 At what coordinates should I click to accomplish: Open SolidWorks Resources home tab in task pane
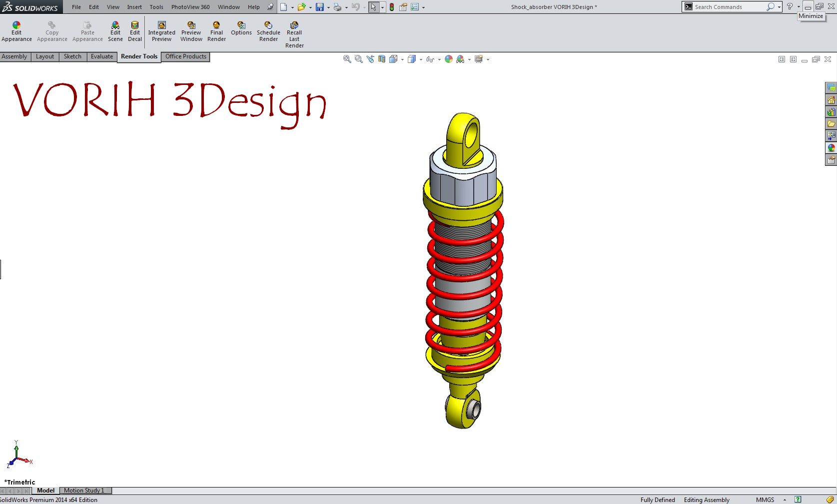tap(831, 100)
